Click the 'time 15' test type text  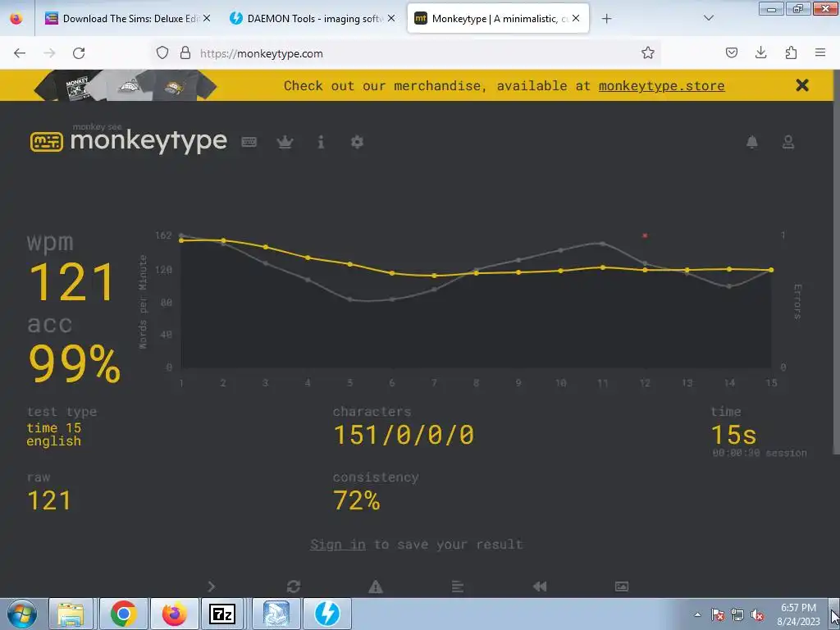click(53, 427)
